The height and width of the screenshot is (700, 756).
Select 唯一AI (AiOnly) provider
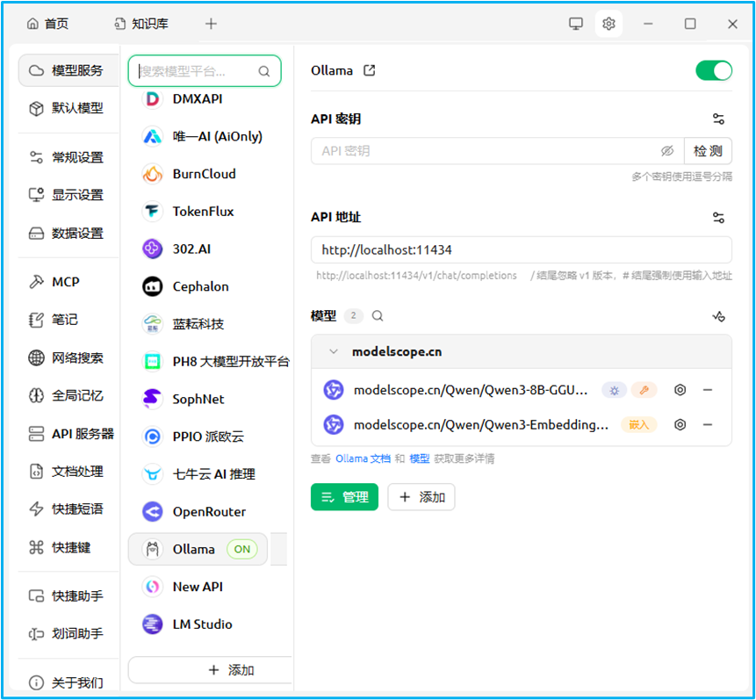[x=207, y=136]
